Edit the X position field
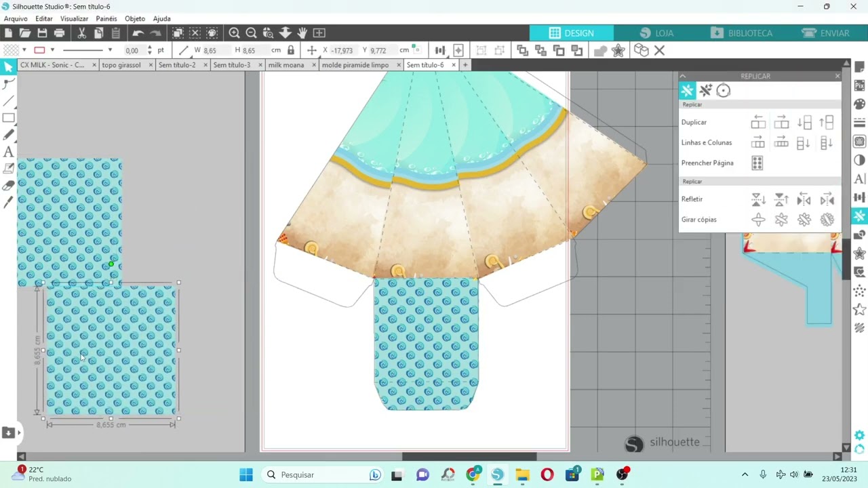This screenshot has width=868, height=488. point(342,50)
